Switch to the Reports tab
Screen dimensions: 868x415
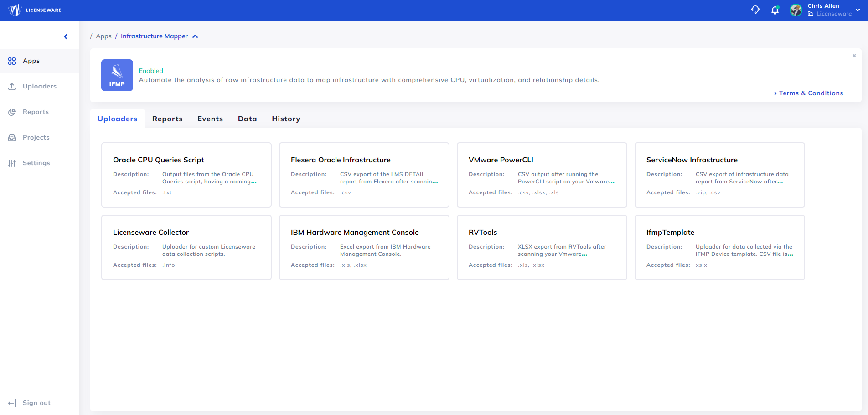[167, 119]
